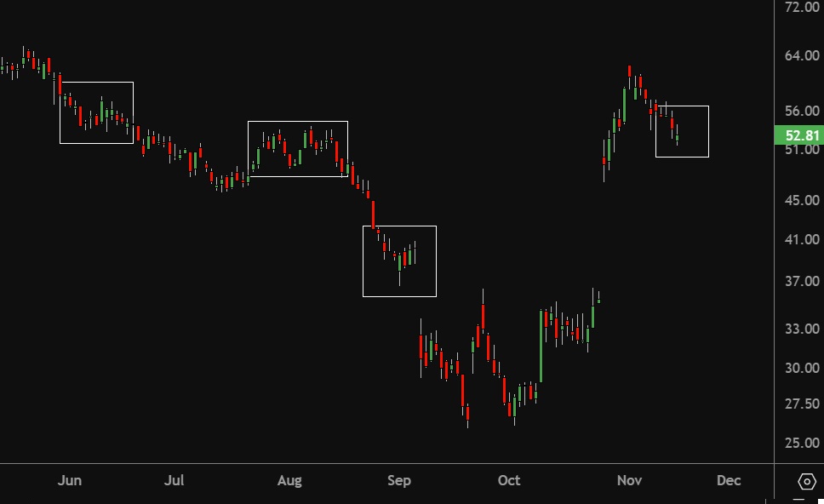Click the Nov label on time axis
The image size is (824, 504).
pos(629,481)
